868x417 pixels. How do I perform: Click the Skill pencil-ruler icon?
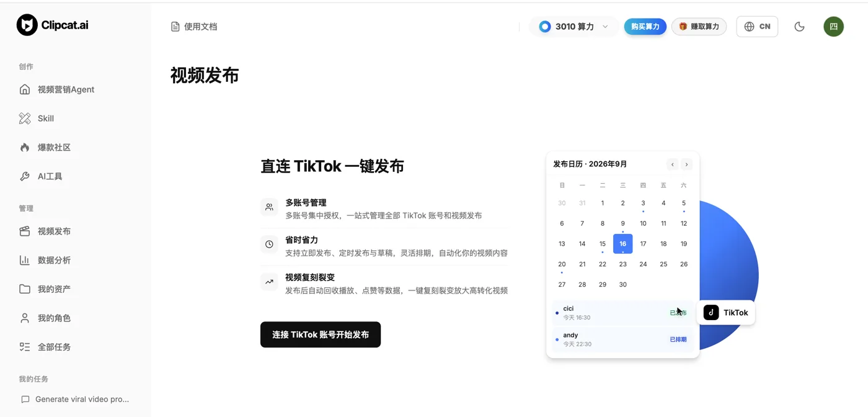25,119
